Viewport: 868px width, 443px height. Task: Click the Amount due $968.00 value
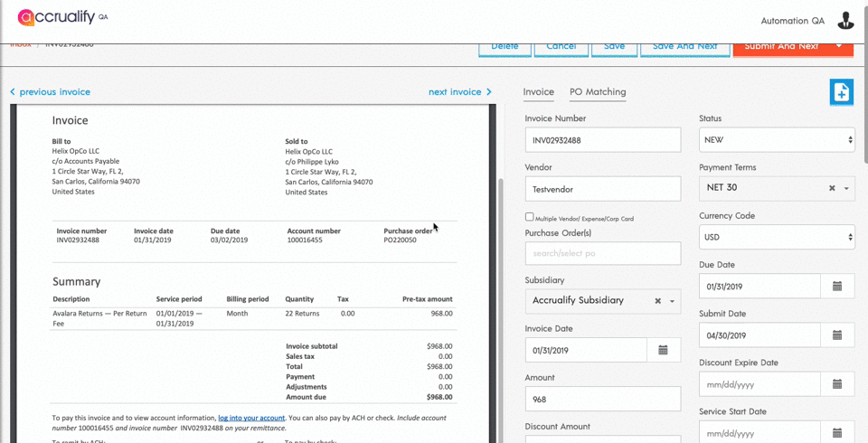[x=439, y=397]
